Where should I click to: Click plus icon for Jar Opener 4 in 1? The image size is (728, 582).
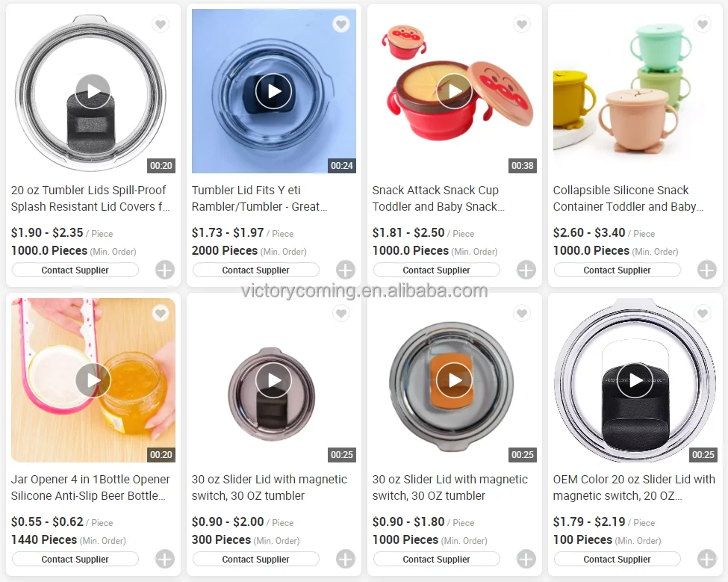click(165, 560)
